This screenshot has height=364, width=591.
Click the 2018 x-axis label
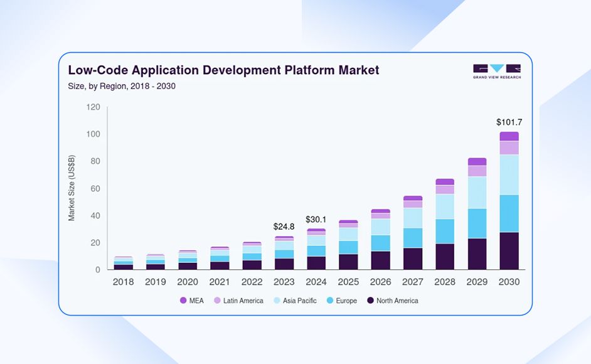point(123,282)
